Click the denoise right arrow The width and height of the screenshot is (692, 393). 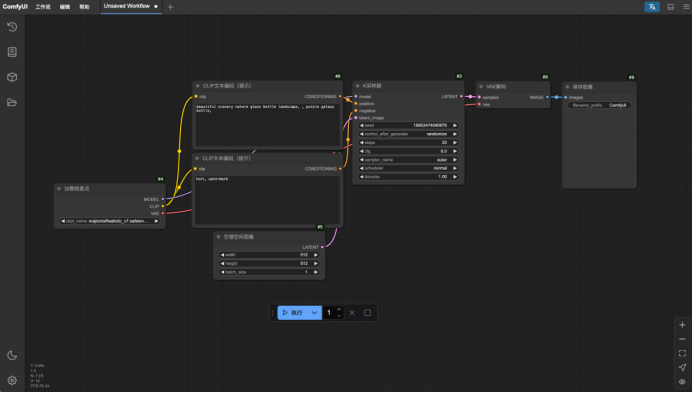click(455, 177)
